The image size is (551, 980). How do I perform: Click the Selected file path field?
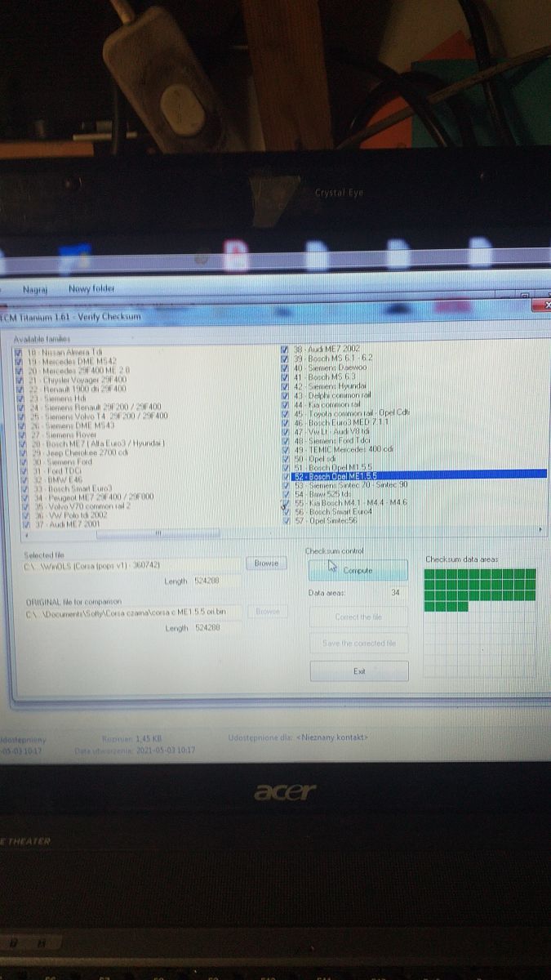[x=131, y=564]
